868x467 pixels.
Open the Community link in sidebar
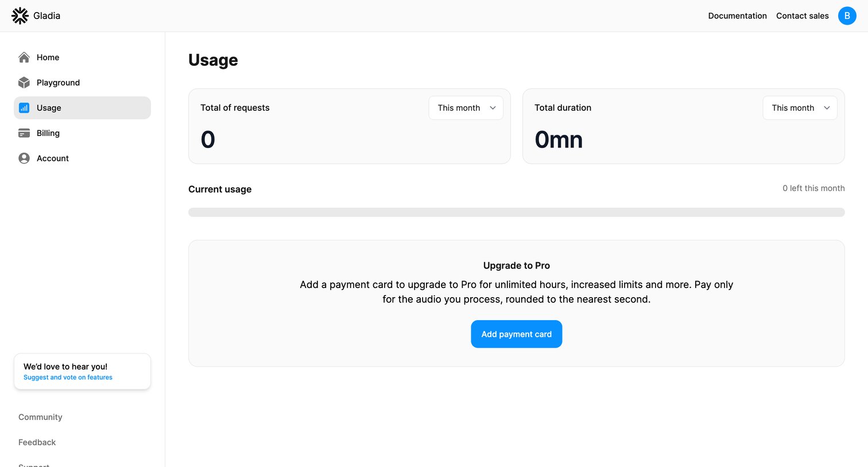(x=40, y=417)
